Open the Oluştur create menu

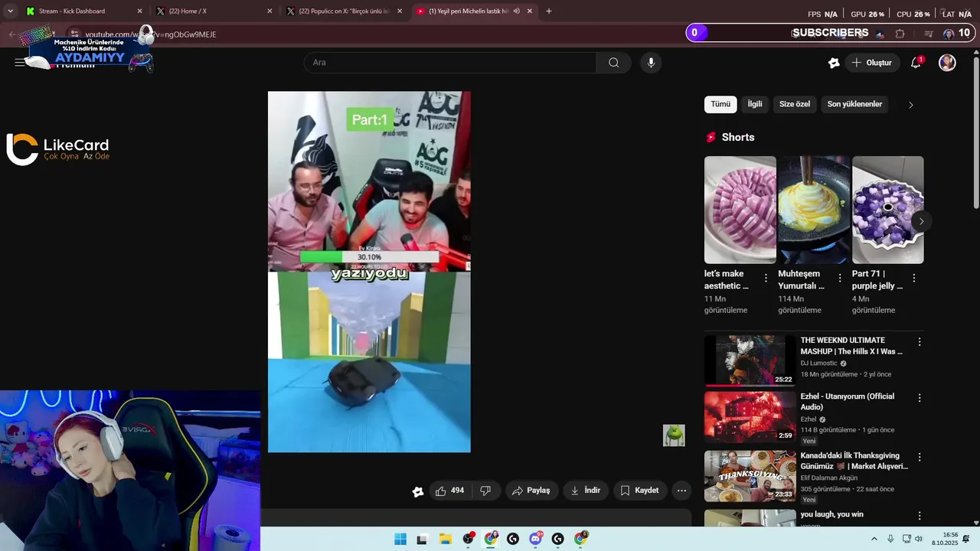872,63
